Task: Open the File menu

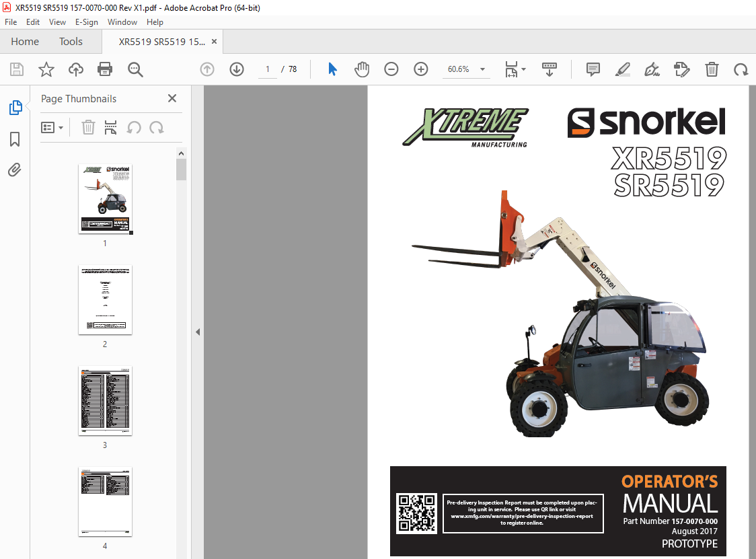Action: (x=11, y=22)
